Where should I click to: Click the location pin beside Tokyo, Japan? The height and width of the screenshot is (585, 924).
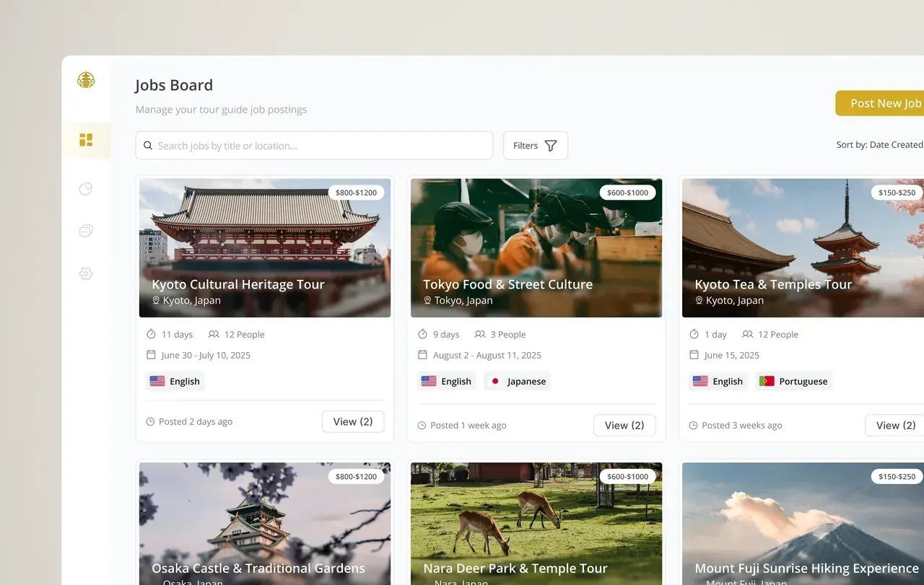coord(427,300)
